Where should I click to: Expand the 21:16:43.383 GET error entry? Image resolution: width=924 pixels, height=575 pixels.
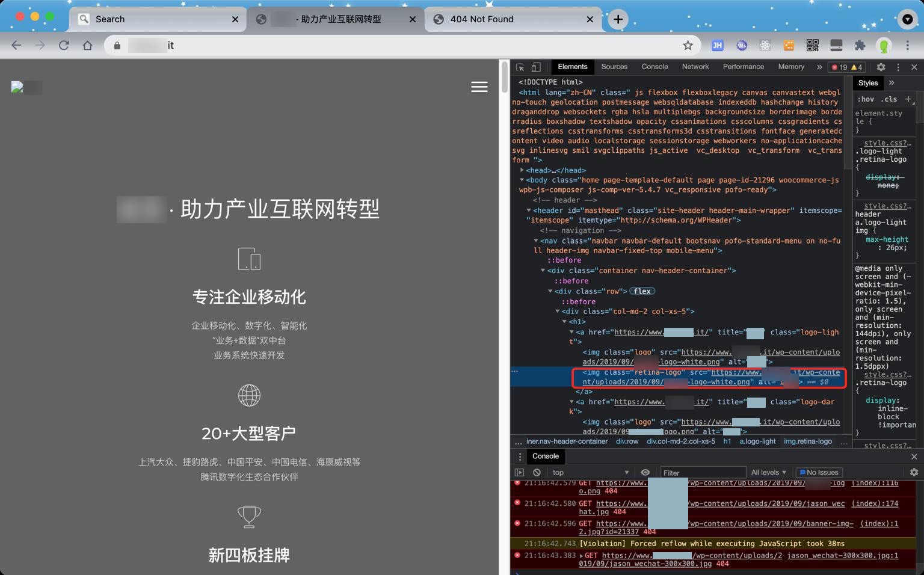pyautogui.click(x=581, y=556)
